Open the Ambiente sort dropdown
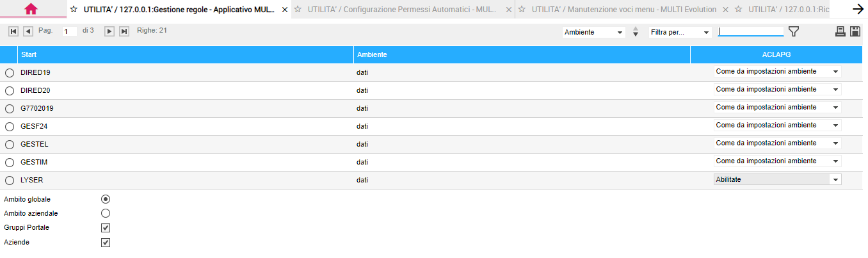 593,32
